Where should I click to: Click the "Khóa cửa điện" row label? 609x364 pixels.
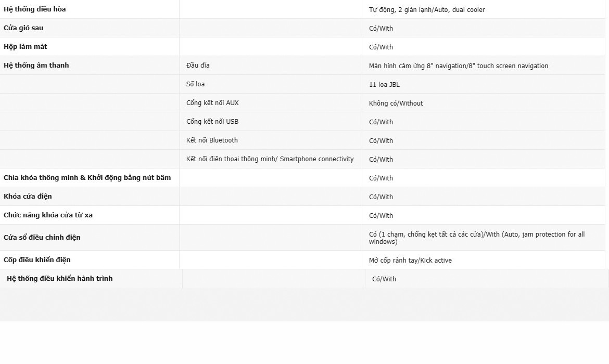pyautogui.click(x=28, y=197)
